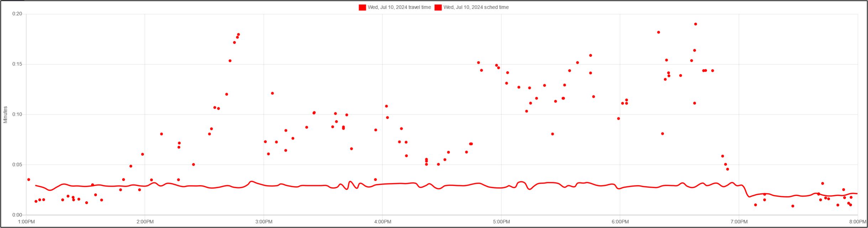Click the 1:00PM x-axis label
The image size is (868, 228).
click(x=26, y=222)
